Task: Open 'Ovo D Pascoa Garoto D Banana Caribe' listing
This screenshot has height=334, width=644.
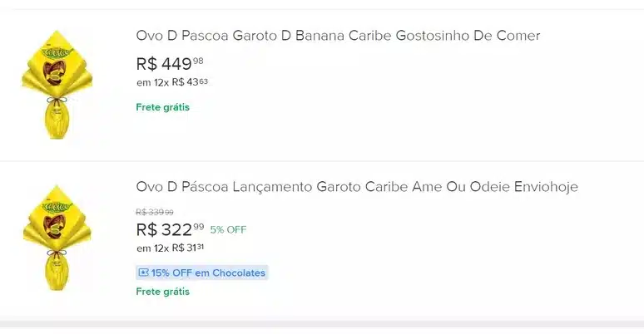Action: tap(338, 36)
